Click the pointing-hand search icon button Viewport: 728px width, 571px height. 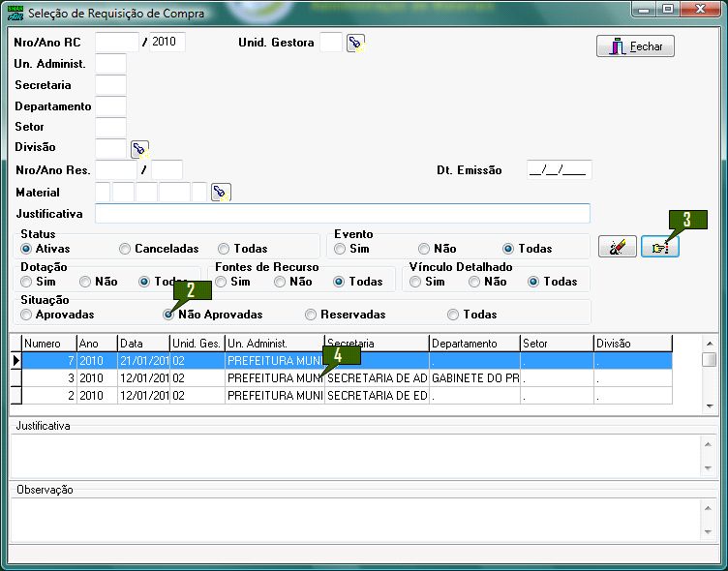click(x=660, y=247)
